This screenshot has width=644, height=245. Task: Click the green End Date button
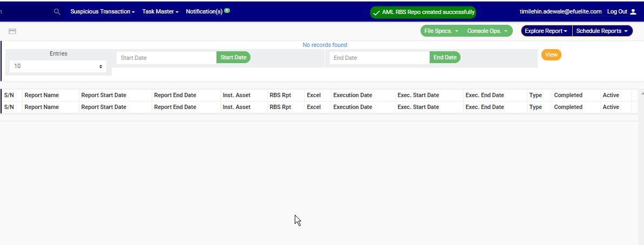pos(445,57)
